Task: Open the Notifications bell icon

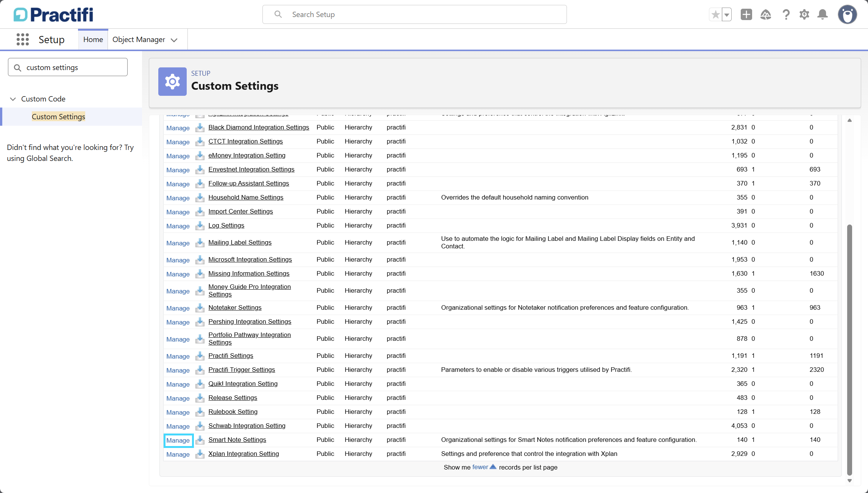Action: tap(823, 15)
